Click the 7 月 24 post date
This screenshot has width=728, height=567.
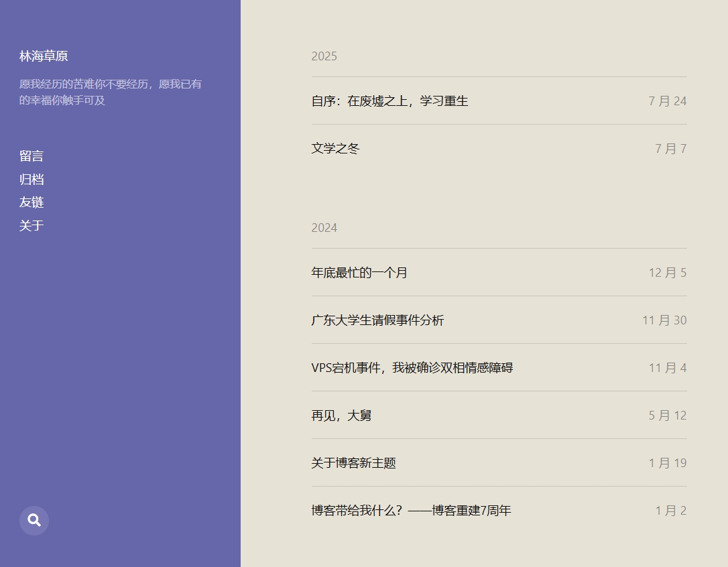[667, 101]
